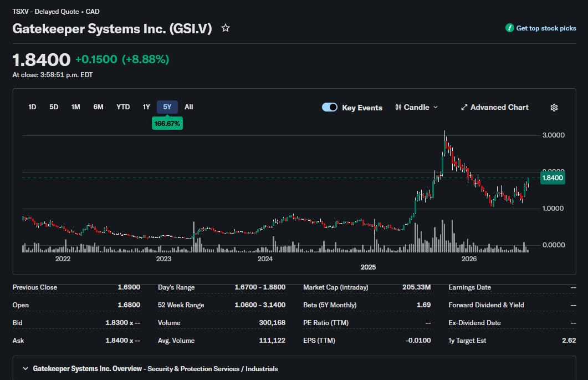Click the +0.1500 (+8.88%) price change
588x380 pixels.
[122, 59]
